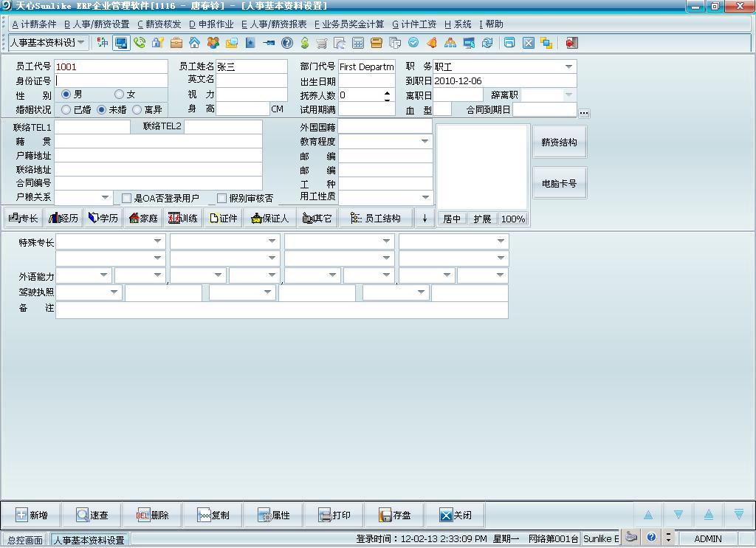Screen dimensions: 756x548
Task: Select 离异 marital status
Action: [137, 109]
